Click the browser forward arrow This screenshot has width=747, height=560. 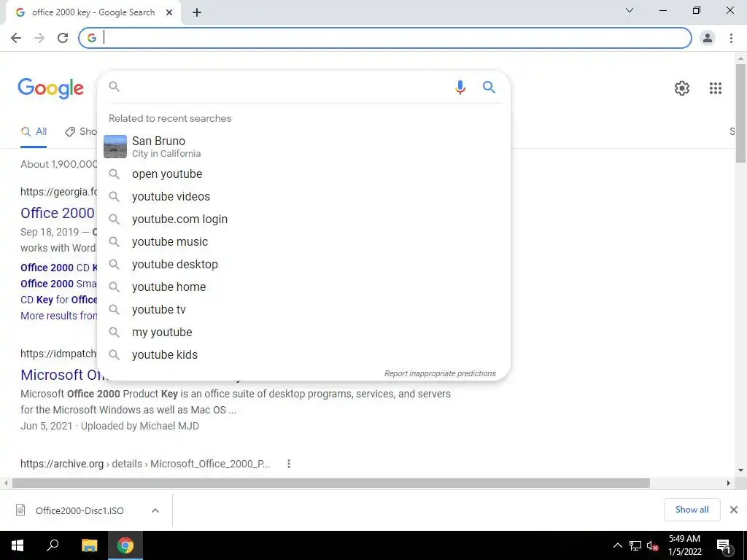(x=39, y=38)
